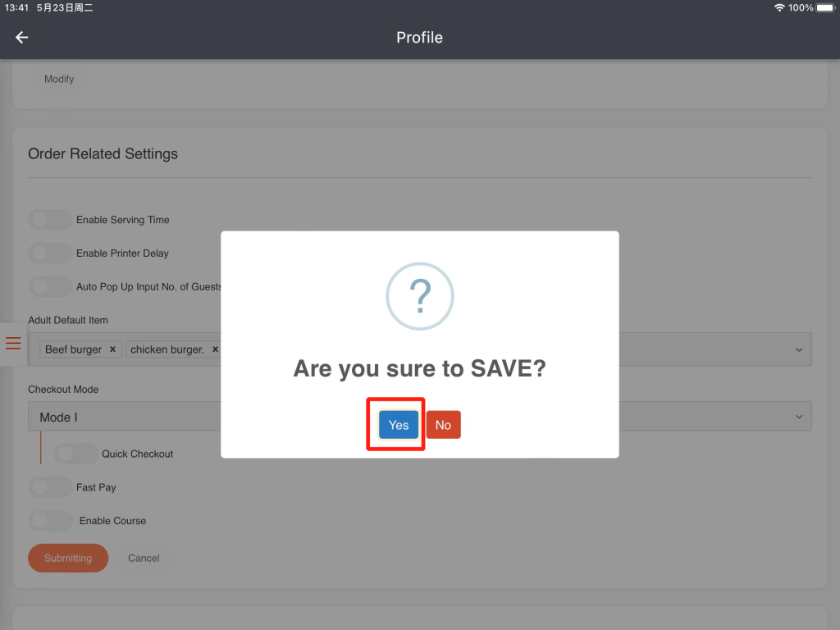Click the Modify link
The image size is (840, 630).
59,80
